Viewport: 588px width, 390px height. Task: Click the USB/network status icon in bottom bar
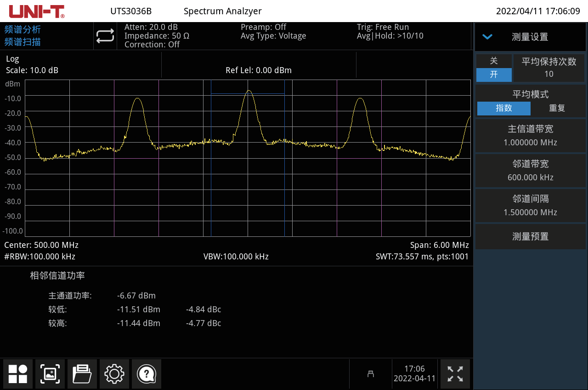point(370,374)
